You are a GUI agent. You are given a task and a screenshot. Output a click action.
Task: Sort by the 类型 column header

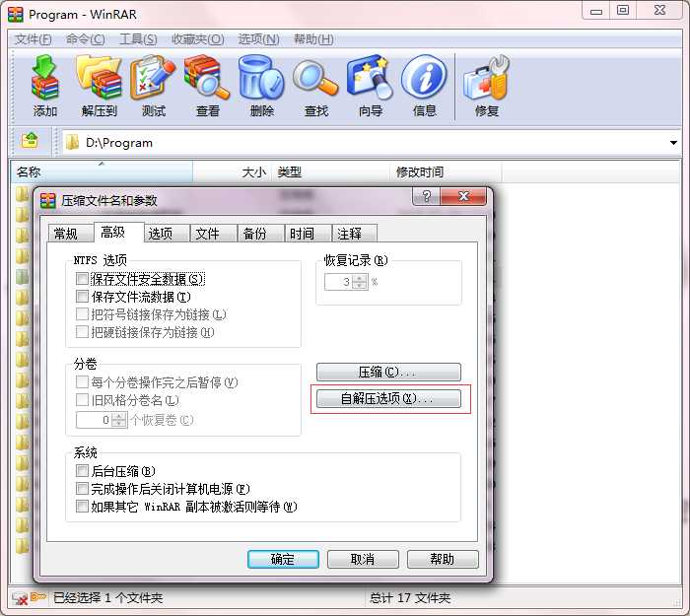pyautogui.click(x=330, y=171)
